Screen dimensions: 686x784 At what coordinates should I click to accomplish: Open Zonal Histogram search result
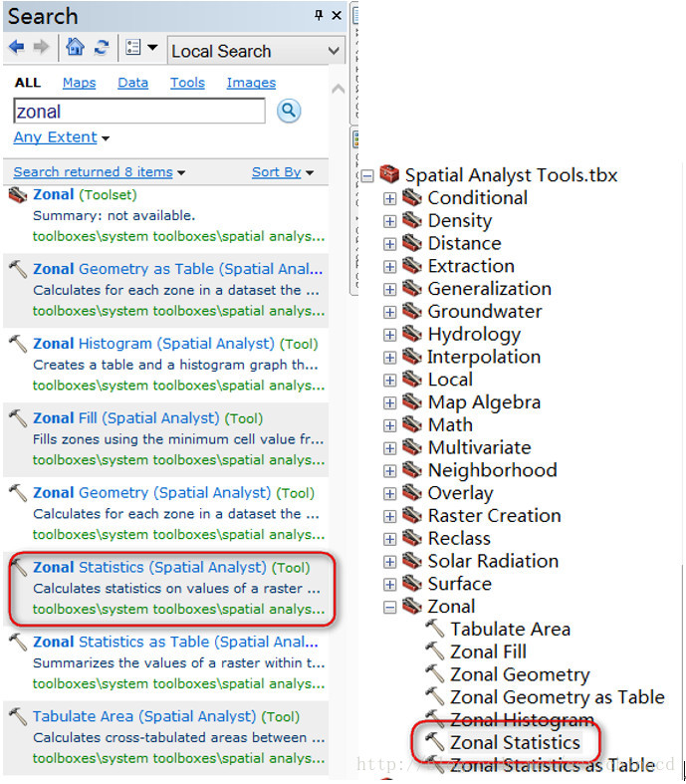(175, 344)
